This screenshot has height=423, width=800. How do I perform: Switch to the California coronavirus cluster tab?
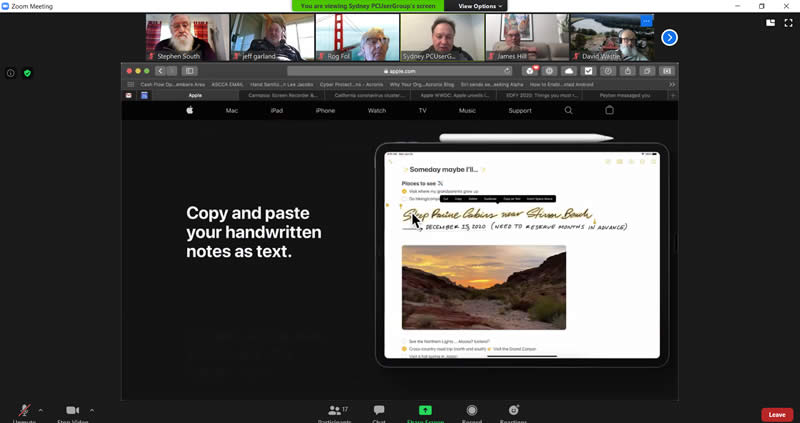pyautogui.click(x=368, y=95)
